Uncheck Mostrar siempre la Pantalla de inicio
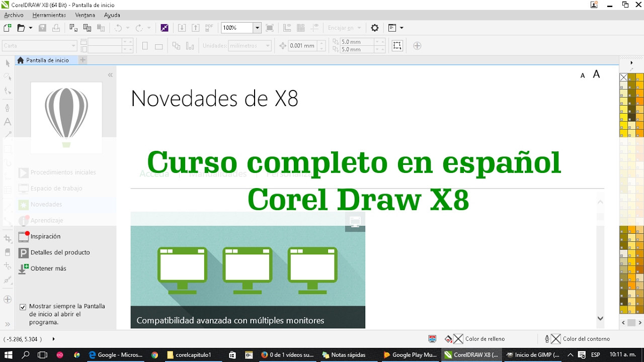This screenshot has height=362, width=644. (x=23, y=307)
